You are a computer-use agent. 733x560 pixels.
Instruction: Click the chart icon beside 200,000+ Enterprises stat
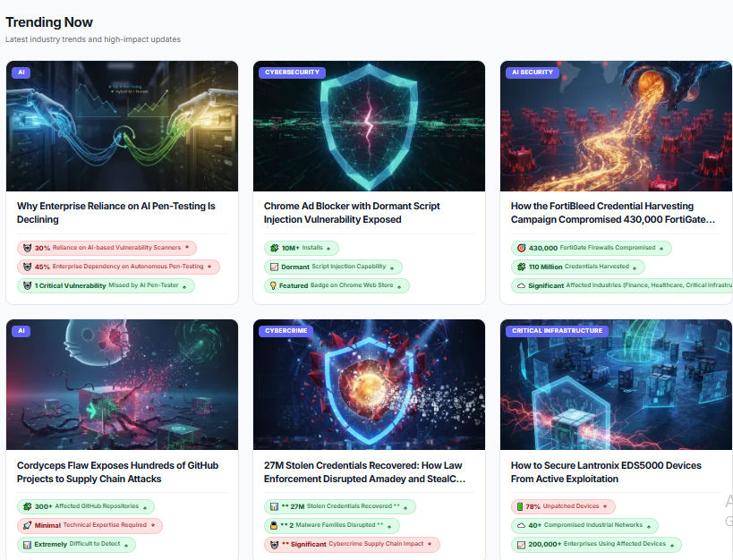click(521, 545)
